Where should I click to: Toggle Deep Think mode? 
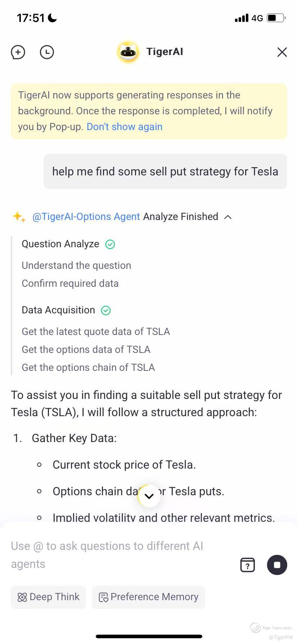coord(49,597)
